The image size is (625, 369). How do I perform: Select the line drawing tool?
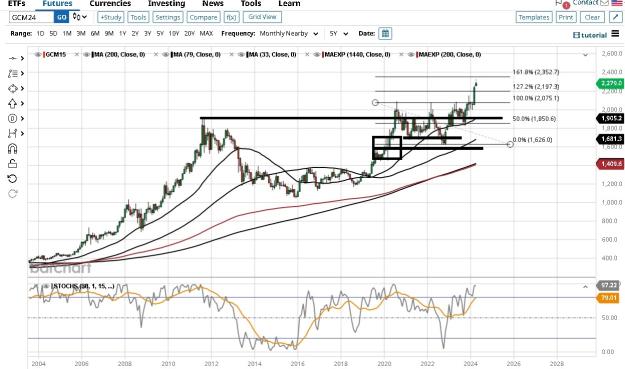tap(12, 59)
